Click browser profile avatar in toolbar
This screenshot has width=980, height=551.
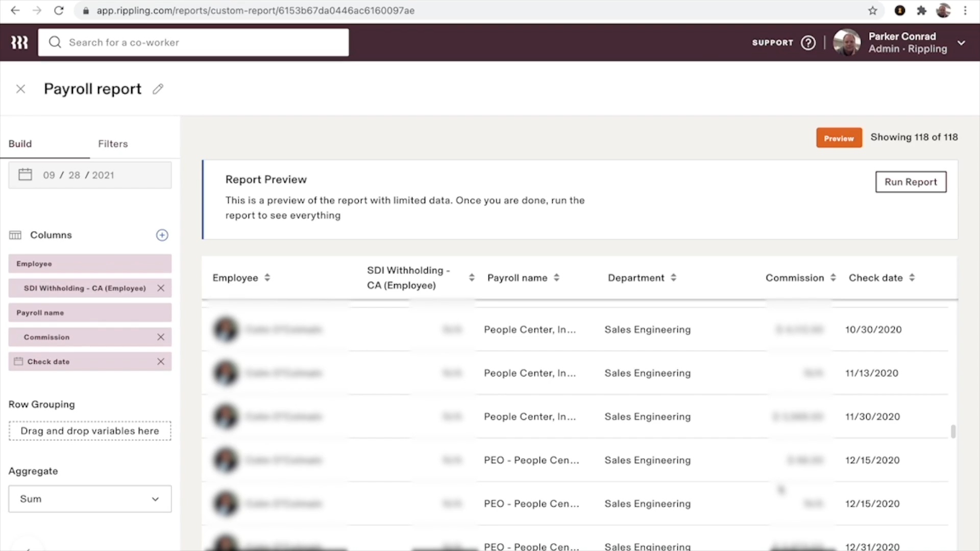click(x=943, y=11)
